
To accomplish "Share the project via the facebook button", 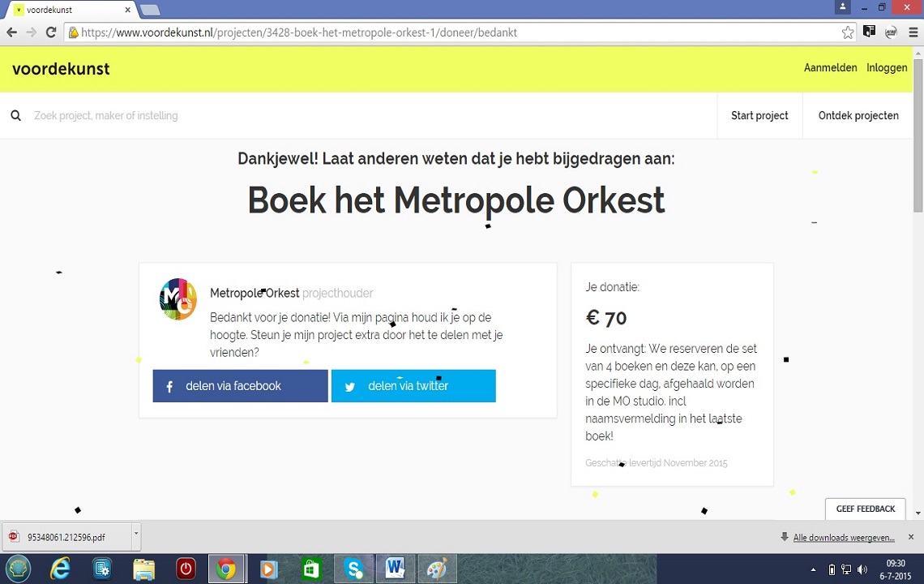I will click(x=241, y=386).
